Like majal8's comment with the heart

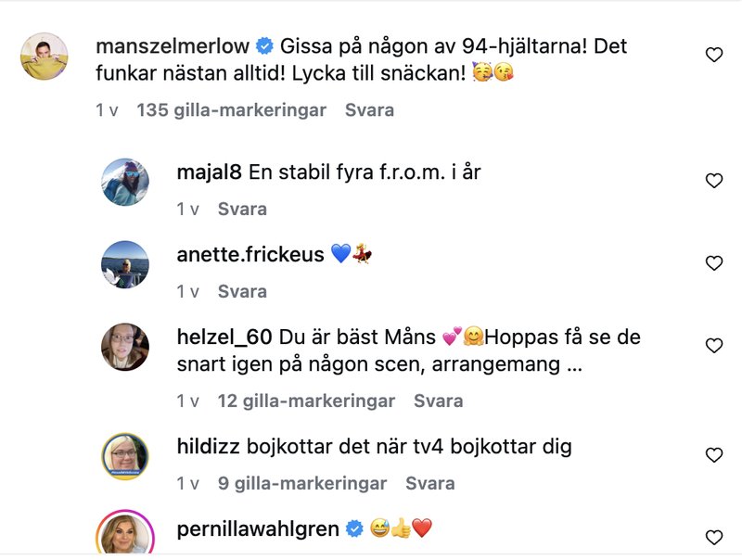pyautogui.click(x=713, y=181)
